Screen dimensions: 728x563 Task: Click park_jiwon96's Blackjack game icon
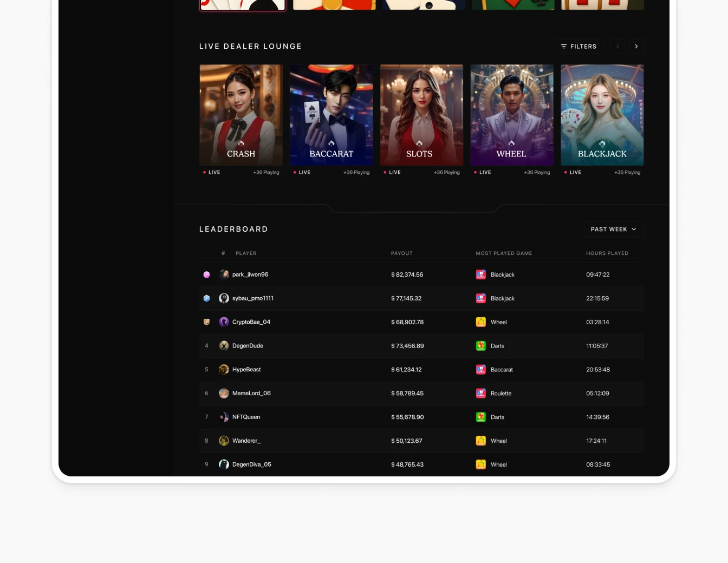tap(480, 274)
